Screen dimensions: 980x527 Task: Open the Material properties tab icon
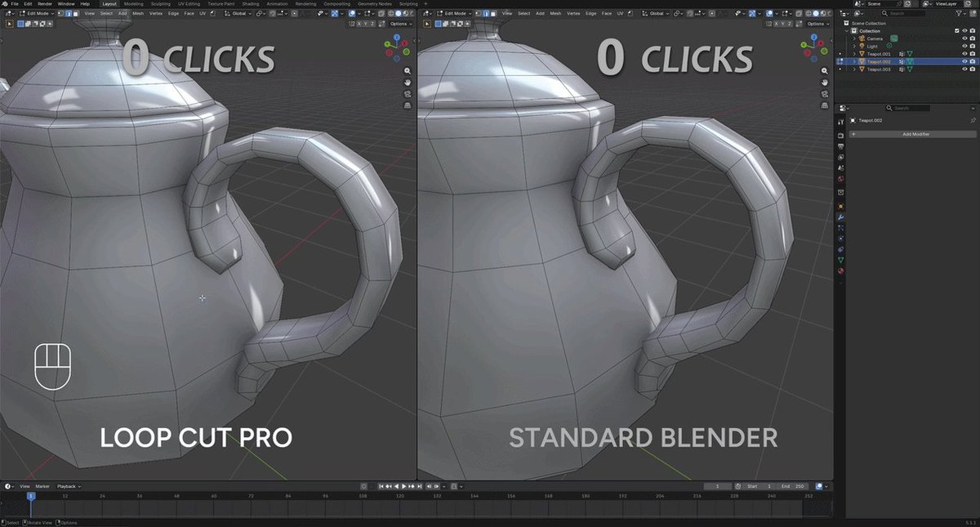840,270
